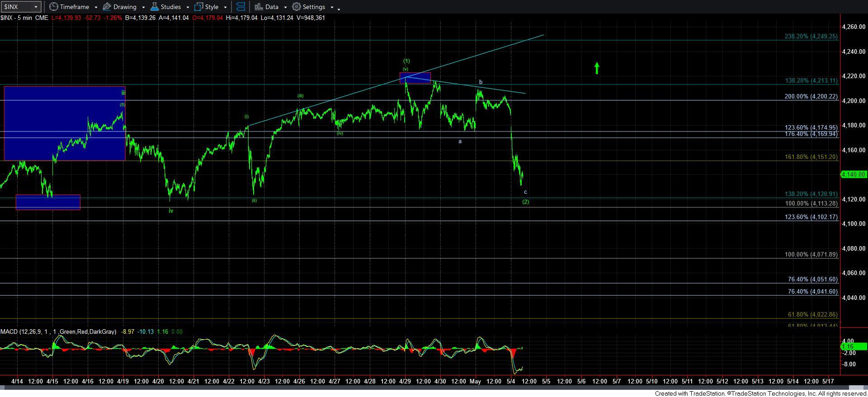Screen dimensions: 868x397
Task: Click the wave (2) label at the low
Action: [526, 202]
